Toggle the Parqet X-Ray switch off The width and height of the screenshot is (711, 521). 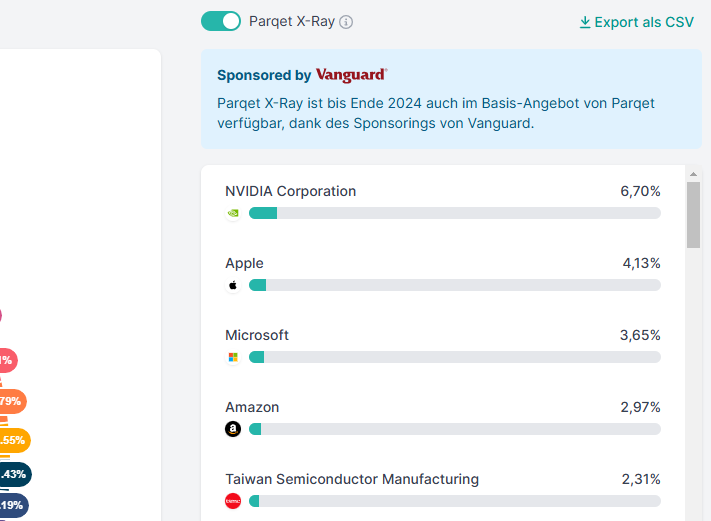[221, 21]
